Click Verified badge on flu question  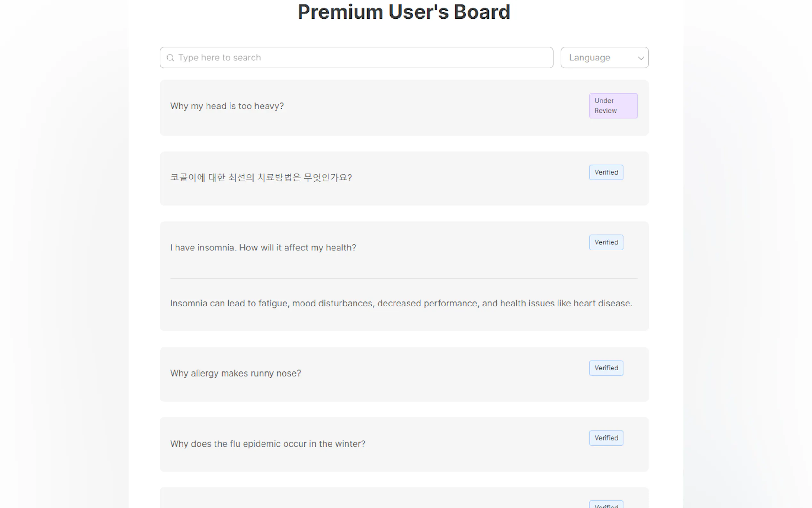point(606,438)
